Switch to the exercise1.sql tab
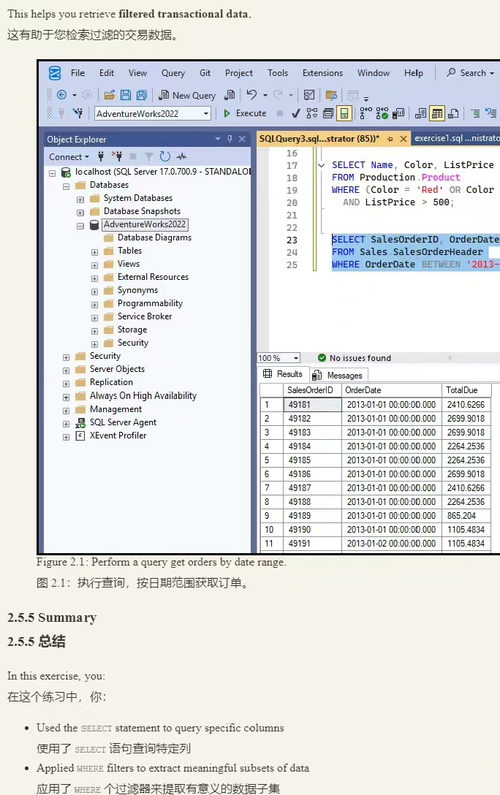 pyautogui.click(x=455, y=138)
